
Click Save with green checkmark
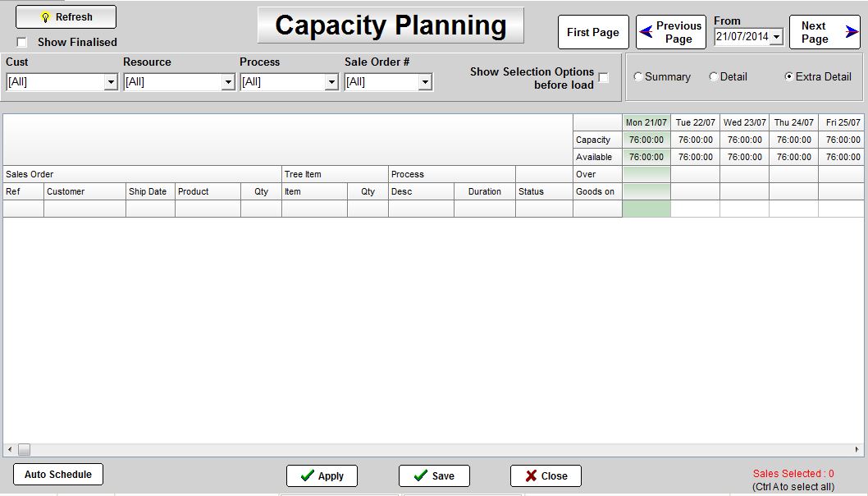coord(433,475)
